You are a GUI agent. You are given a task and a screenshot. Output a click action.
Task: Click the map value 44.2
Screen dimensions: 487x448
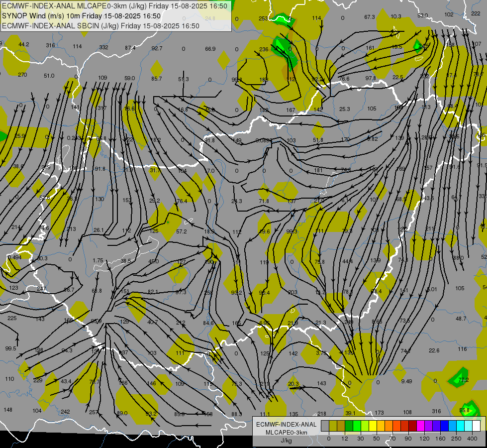23,44
